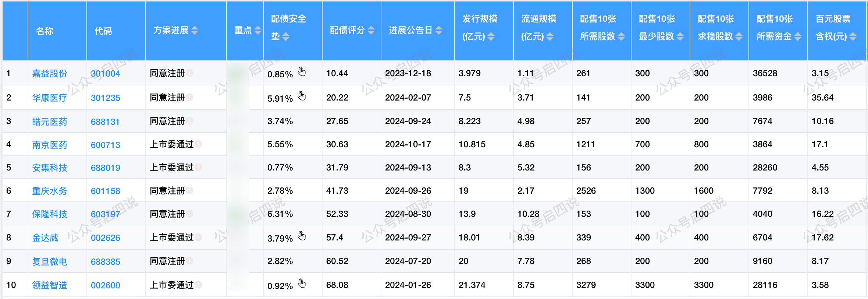Click the 名称 column header
868x299 pixels.
click(45, 31)
